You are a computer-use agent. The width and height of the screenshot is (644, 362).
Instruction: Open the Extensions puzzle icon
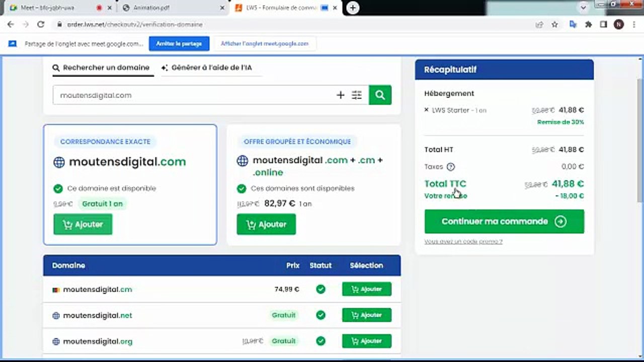(589, 24)
